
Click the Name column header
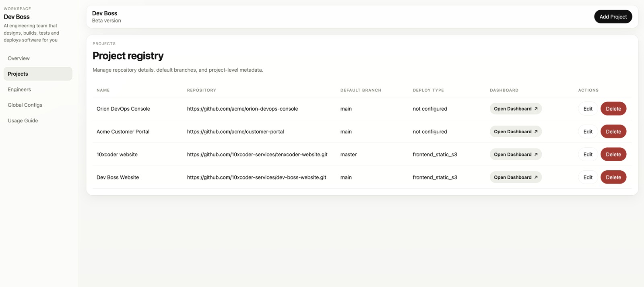[103, 90]
